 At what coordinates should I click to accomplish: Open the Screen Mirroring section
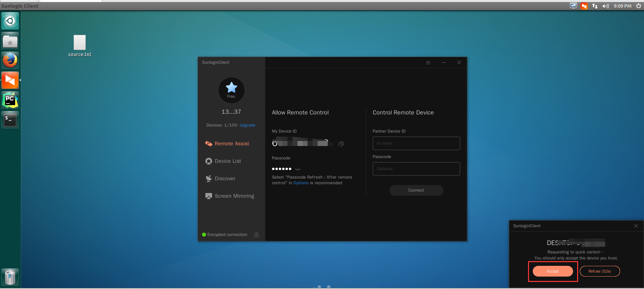[230, 196]
